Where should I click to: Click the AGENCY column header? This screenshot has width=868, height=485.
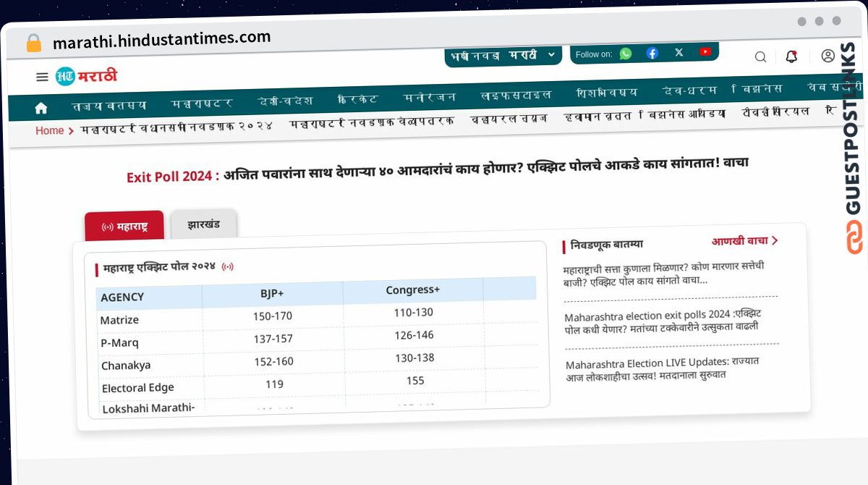pyautogui.click(x=122, y=297)
